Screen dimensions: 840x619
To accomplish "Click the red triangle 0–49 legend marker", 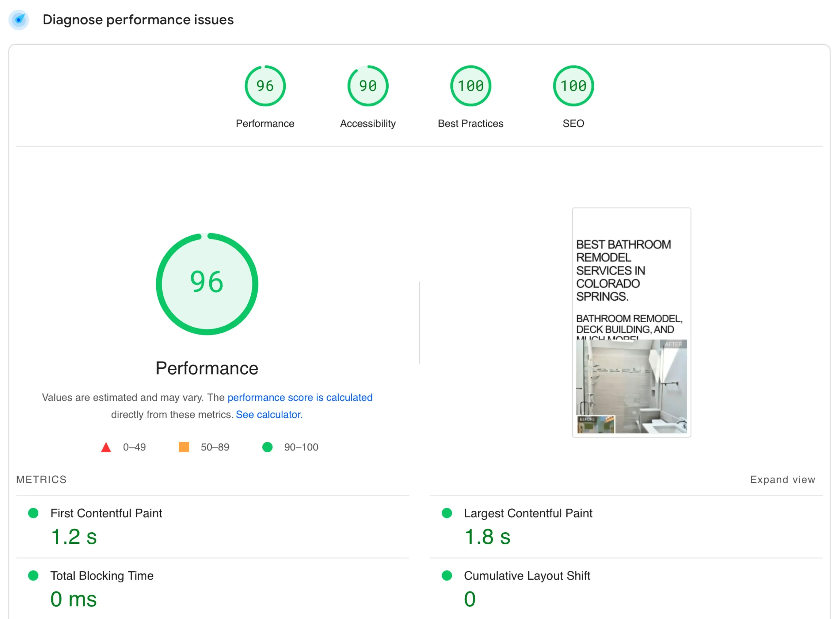I will point(106,447).
